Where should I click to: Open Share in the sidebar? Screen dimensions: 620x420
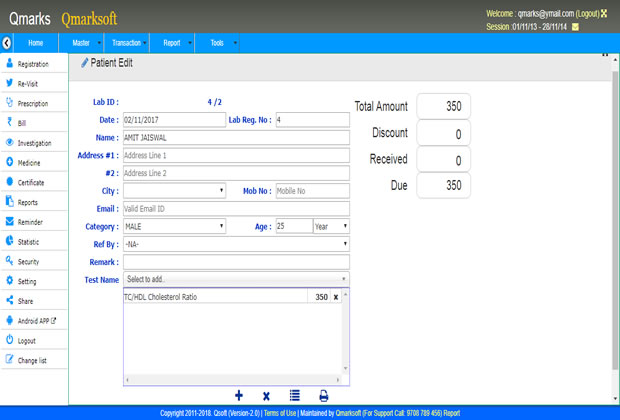[33, 301]
